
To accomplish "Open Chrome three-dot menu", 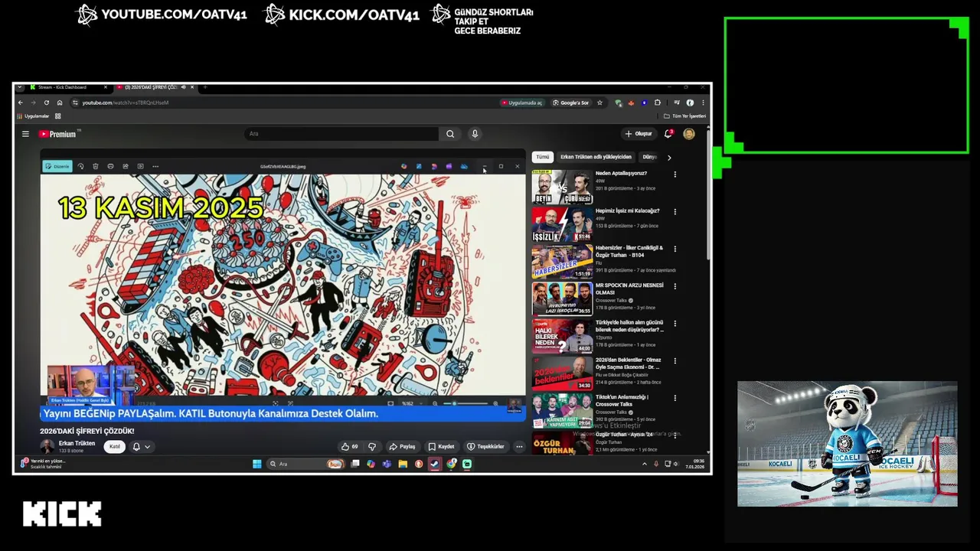I will (703, 103).
